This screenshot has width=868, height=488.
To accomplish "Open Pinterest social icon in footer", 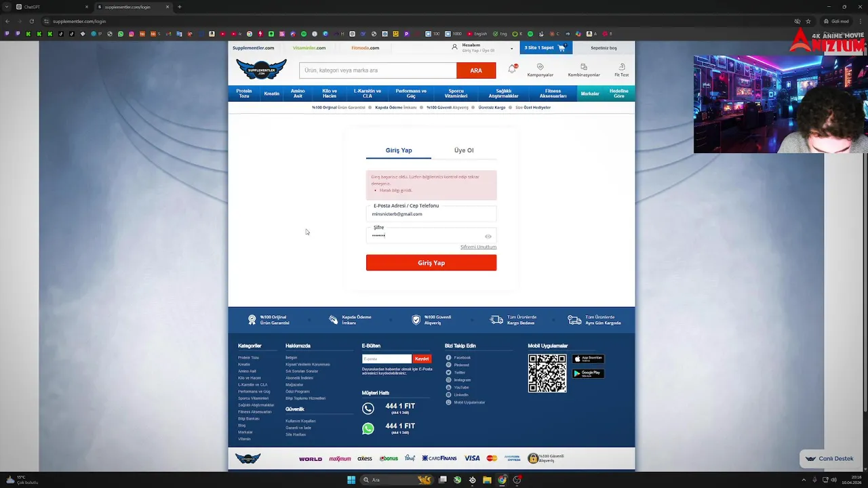I will coord(448,365).
